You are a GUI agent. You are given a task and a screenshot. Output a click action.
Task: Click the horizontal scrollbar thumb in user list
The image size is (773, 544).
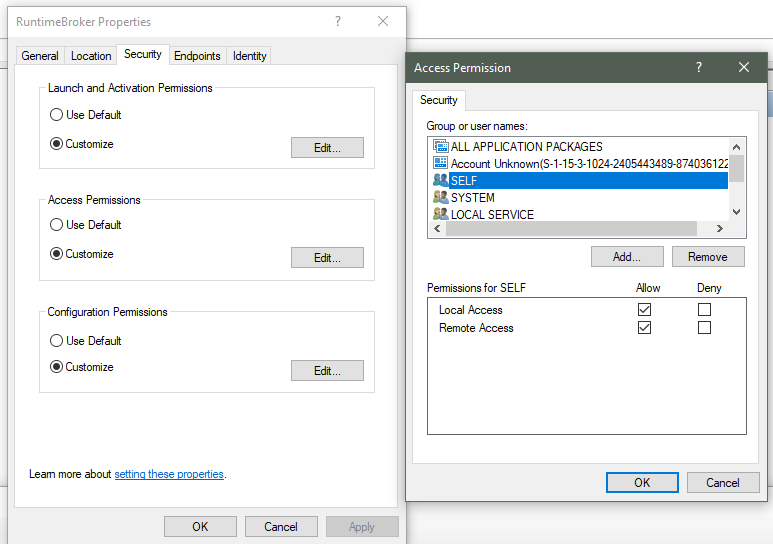click(571, 228)
